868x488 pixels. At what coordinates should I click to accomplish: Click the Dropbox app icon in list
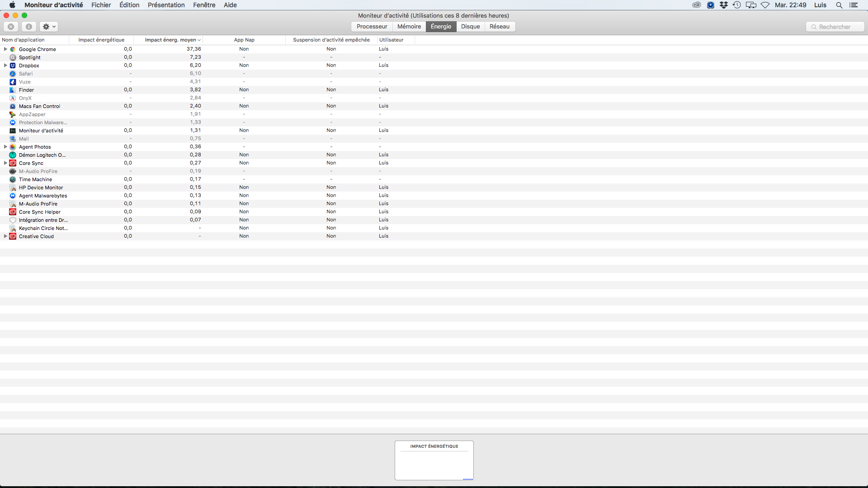(13, 66)
